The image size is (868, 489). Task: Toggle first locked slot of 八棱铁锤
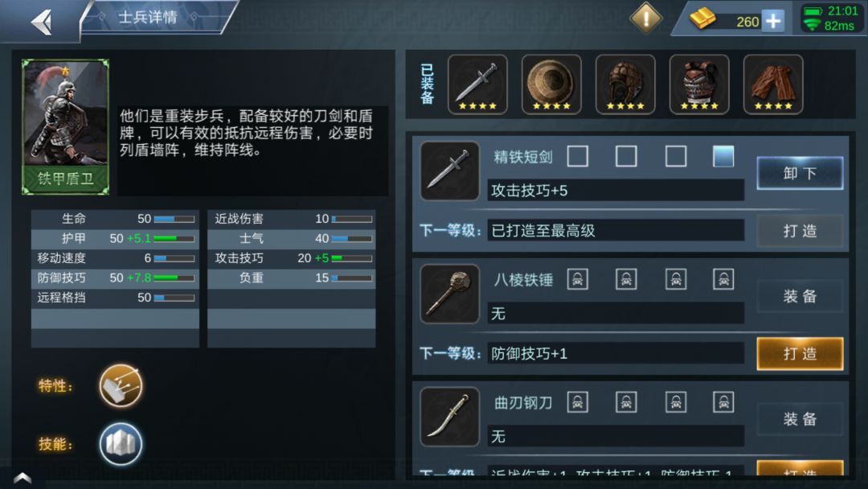point(577,279)
